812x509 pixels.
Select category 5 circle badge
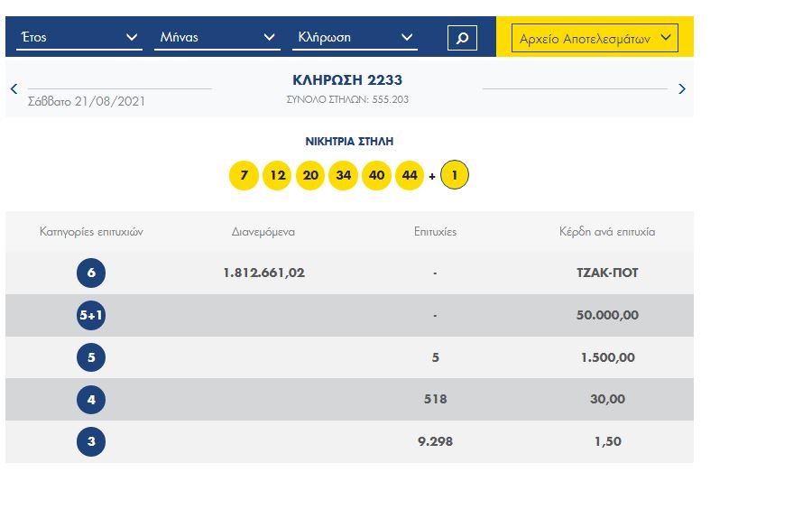tap(91, 357)
